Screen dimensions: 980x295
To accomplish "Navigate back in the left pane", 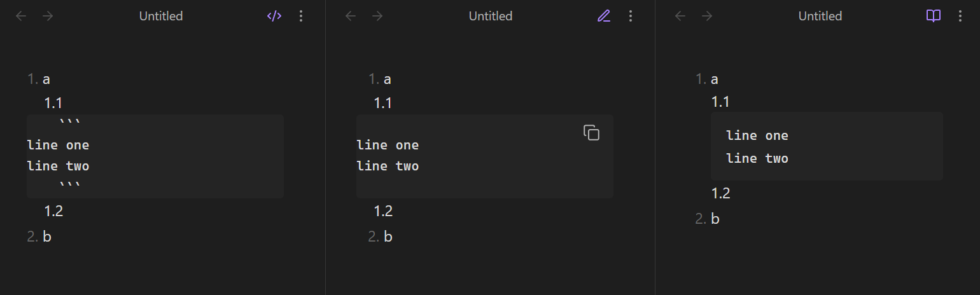I will pyautogui.click(x=21, y=16).
